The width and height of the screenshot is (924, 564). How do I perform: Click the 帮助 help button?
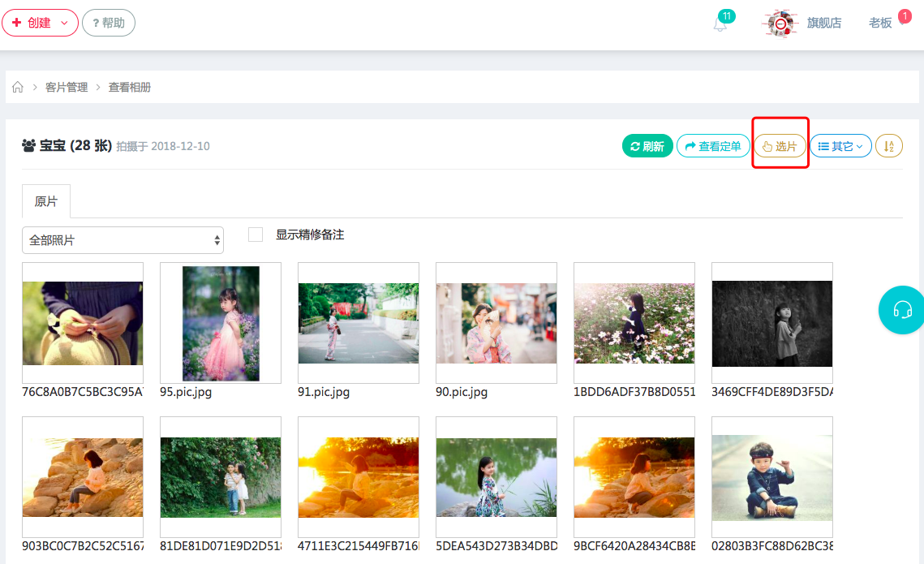point(109,23)
